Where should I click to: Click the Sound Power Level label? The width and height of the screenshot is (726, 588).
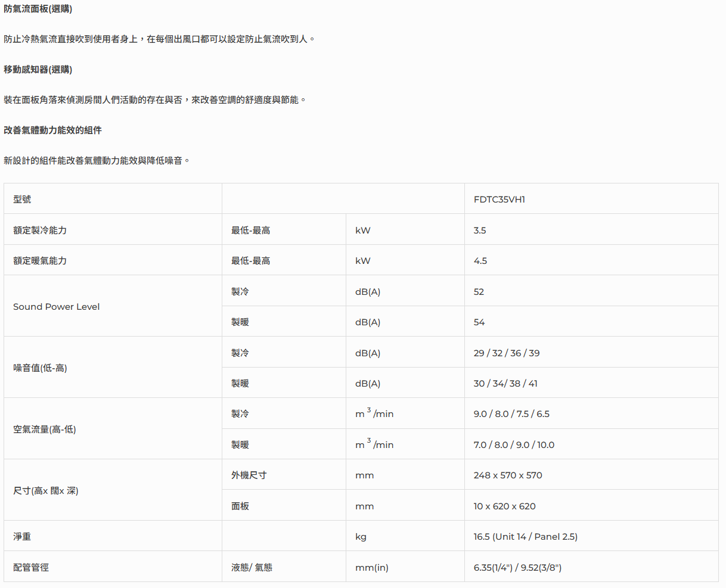point(56,307)
